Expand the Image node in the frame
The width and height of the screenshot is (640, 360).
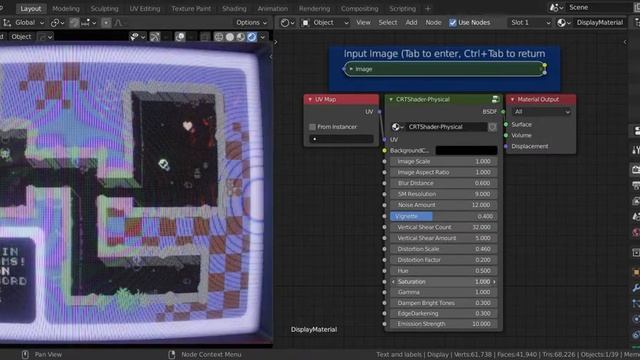(351, 69)
